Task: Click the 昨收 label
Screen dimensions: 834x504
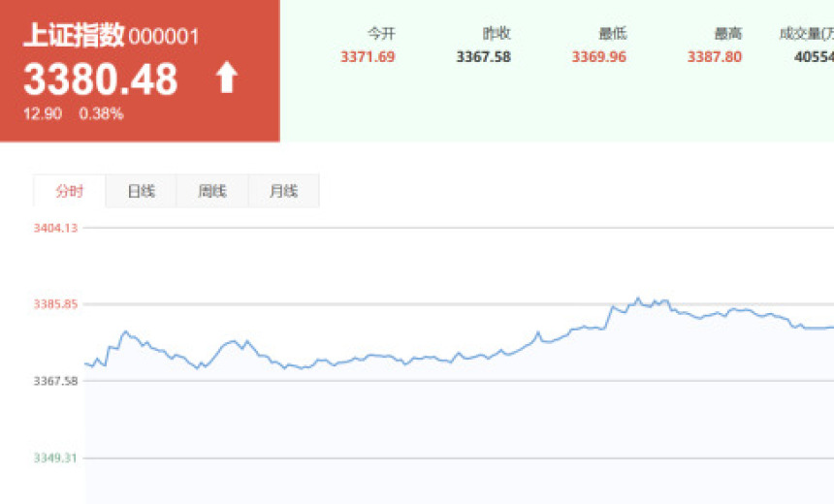Action: tap(497, 34)
